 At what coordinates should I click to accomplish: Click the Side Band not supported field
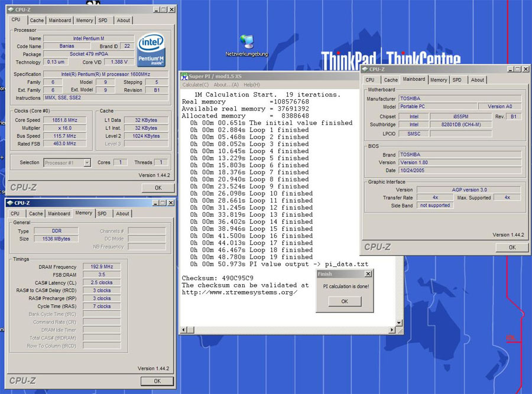(435, 206)
